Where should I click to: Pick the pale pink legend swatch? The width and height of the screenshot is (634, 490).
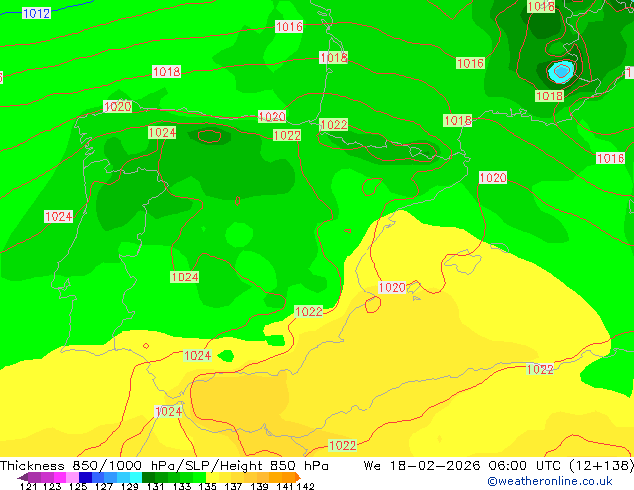(x=72, y=477)
